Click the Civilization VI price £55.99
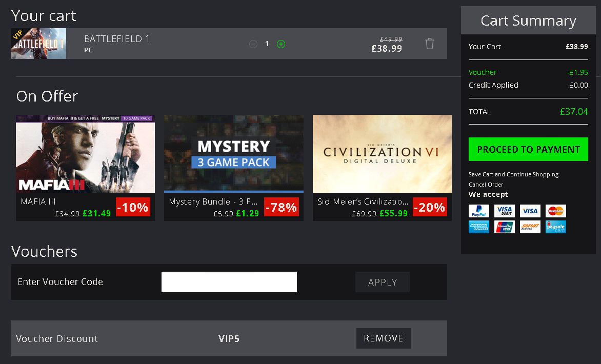The height and width of the screenshot is (364, 601). [393, 213]
